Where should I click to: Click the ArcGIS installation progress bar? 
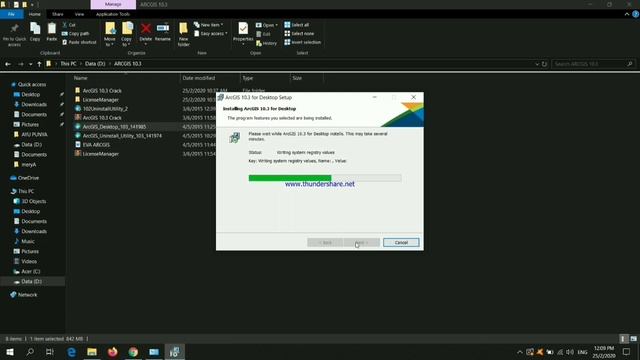coord(325,178)
